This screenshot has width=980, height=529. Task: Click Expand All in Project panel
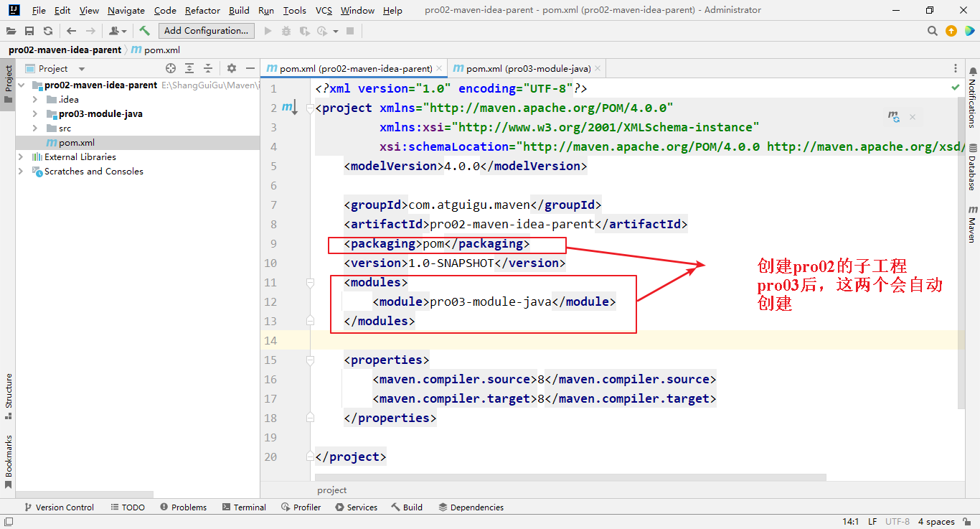tap(189, 68)
